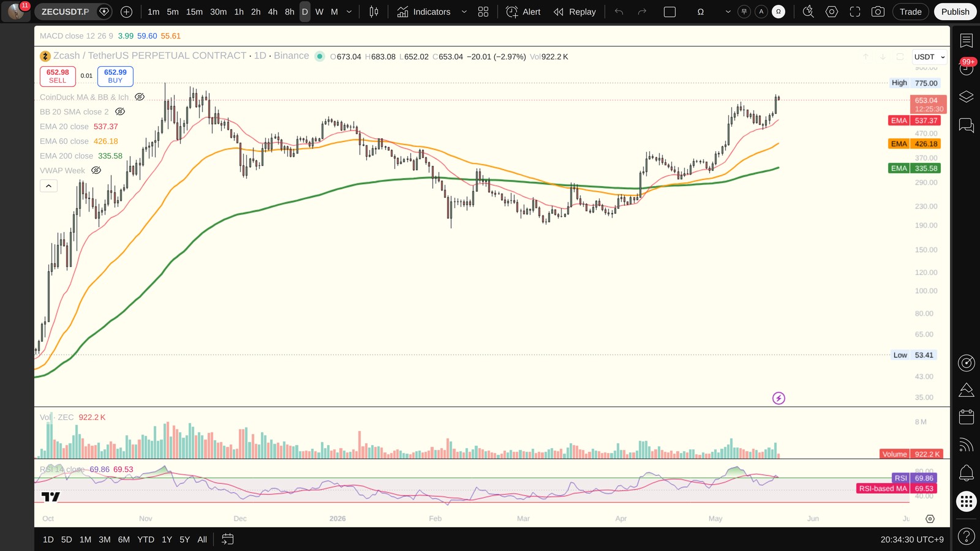980x551 pixels.
Task: Open the help center question mark
Action: tap(966, 536)
